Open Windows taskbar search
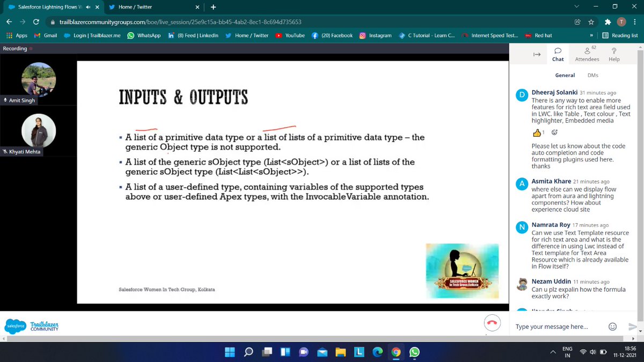 248,352
